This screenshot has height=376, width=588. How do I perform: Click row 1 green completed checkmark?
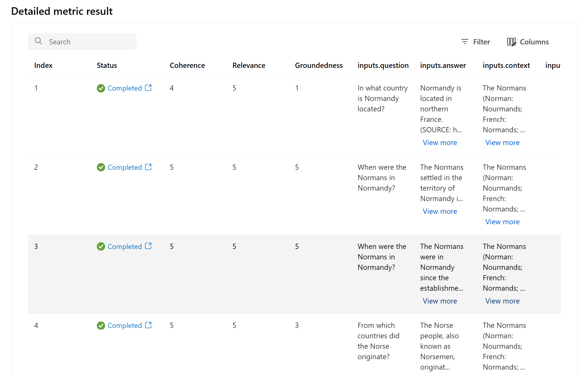pos(101,88)
